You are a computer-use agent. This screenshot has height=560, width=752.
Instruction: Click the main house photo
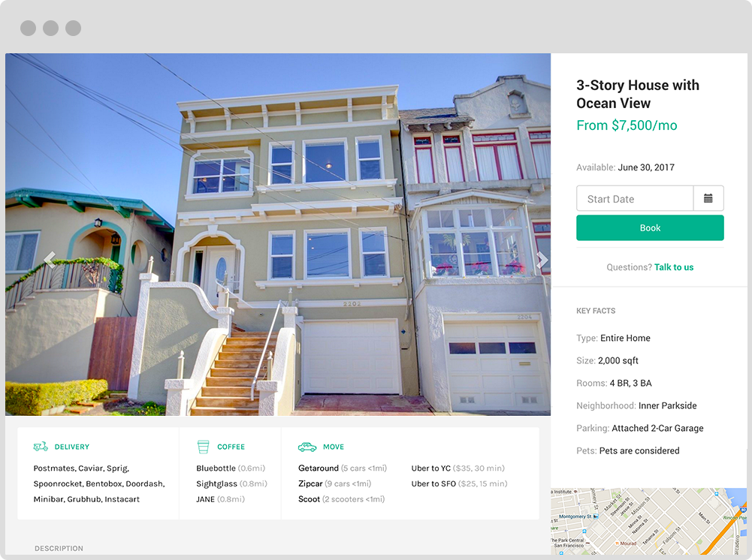click(x=278, y=234)
